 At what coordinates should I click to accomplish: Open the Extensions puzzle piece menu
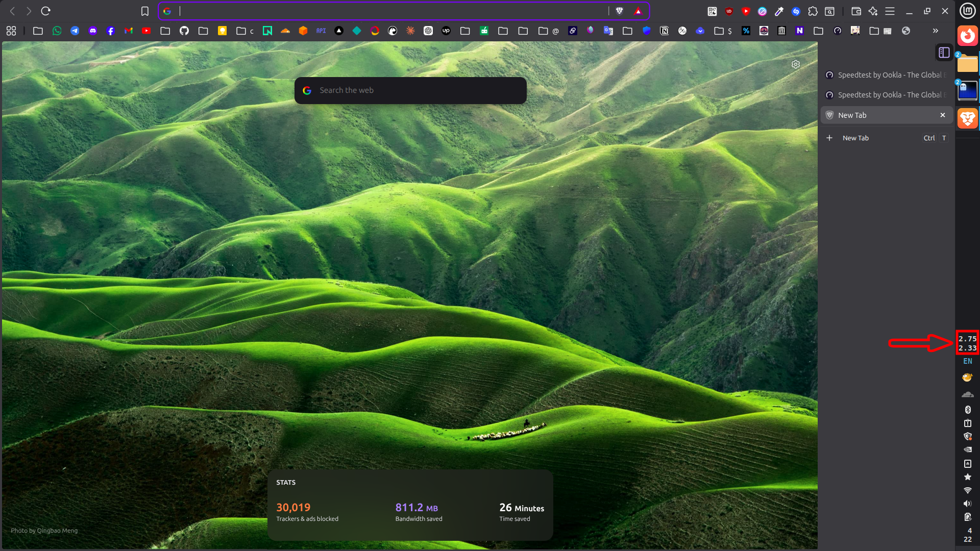pyautogui.click(x=813, y=11)
